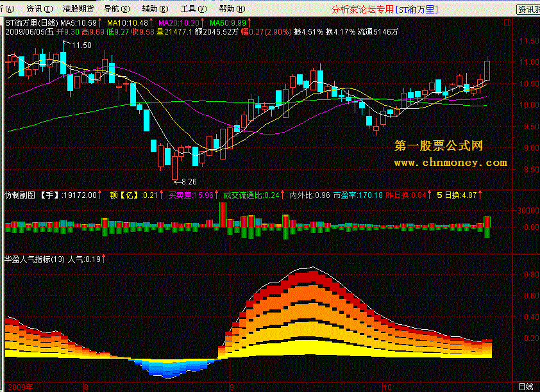Click the 额【亿】:0.21 label
This screenshot has height=392, width=540.
[133, 195]
